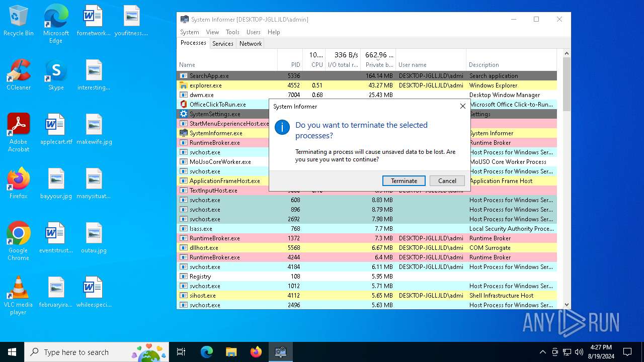
Task: Click the taskbar search box
Action: [x=97, y=352]
